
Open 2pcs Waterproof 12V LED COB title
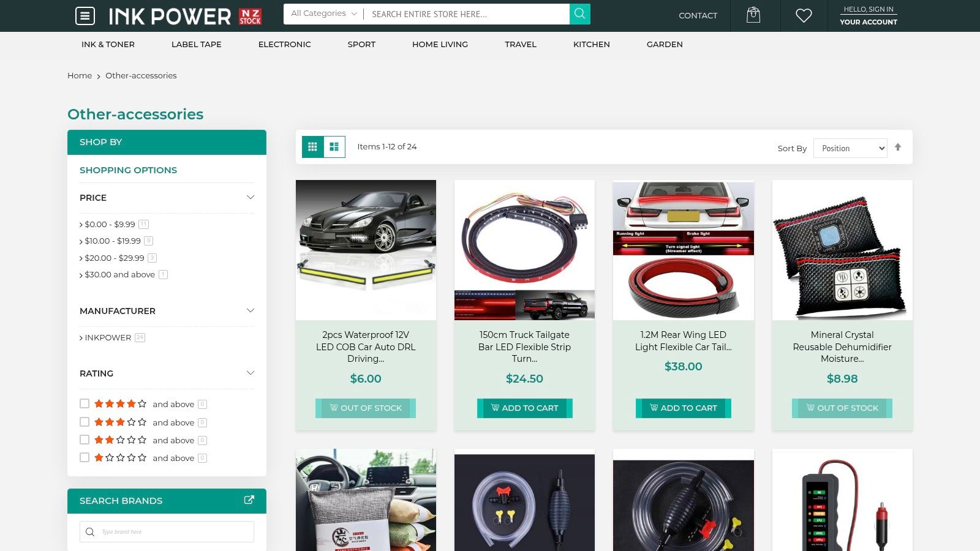[x=366, y=347]
